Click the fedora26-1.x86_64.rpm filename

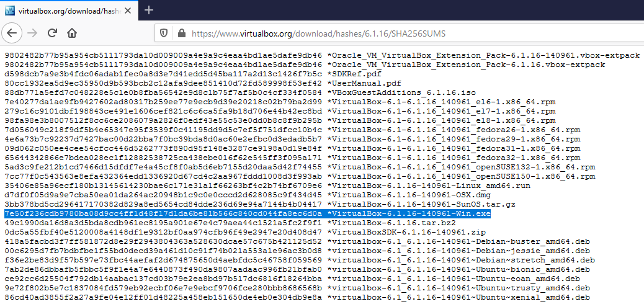pyautogui.click(x=454, y=130)
